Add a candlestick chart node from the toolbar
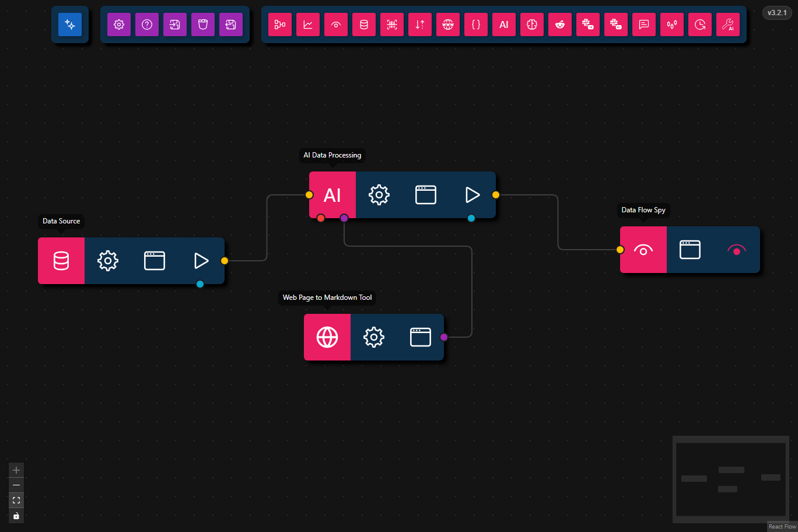The height and width of the screenshot is (532, 798). (x=672, y=24)
